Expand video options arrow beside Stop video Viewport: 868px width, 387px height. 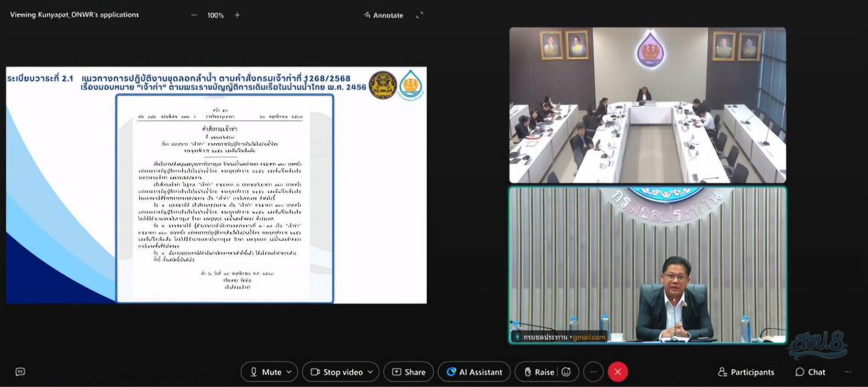pyautogui.click(x=370, y=372)
